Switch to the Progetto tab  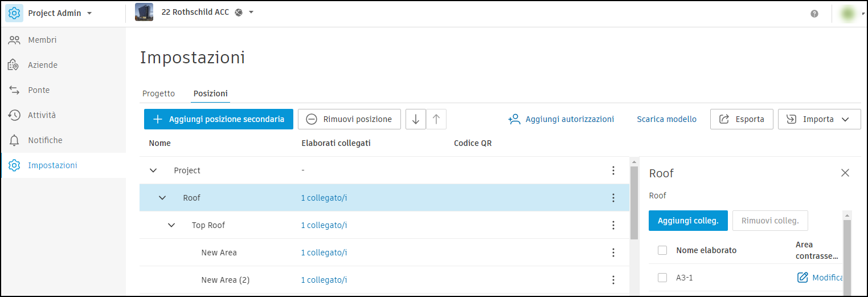pos(158,93)
